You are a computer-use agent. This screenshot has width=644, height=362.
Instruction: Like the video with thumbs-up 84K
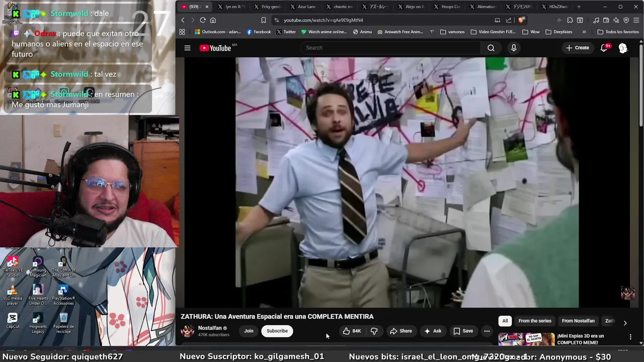pyautogui.click(x=352, y=331)
